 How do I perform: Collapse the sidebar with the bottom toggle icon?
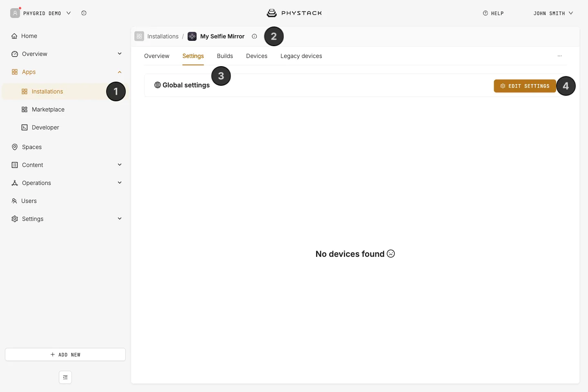pos(65,377)
